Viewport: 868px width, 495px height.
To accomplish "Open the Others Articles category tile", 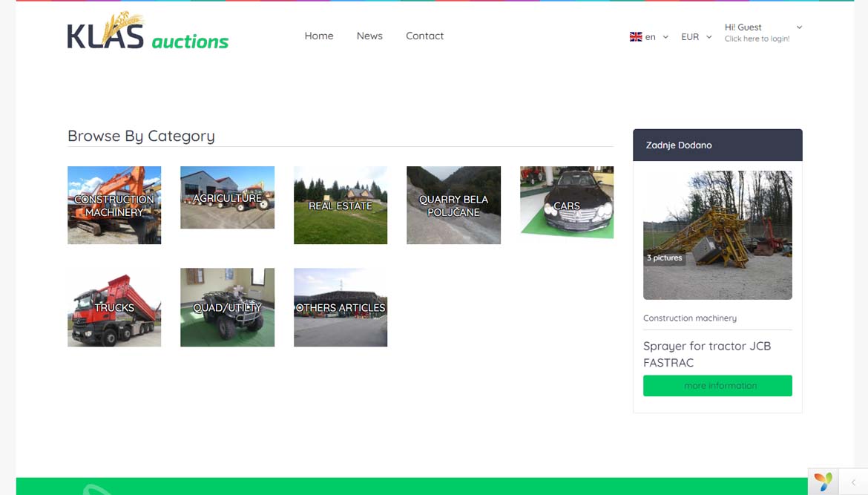I will [341, 307].
